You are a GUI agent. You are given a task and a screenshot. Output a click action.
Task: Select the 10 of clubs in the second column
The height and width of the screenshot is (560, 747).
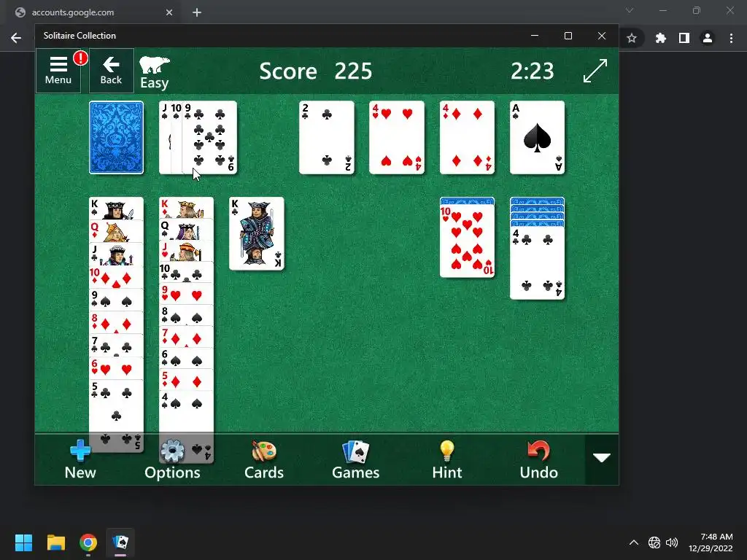point(186,273)
